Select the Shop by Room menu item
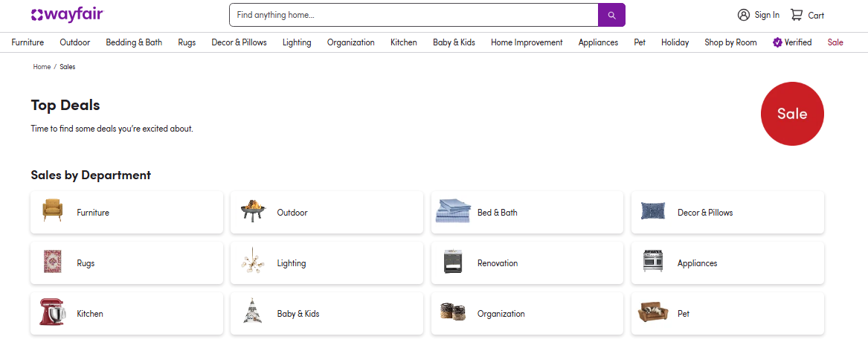The width and height of the screenshot is (868, 348). [x=730, y=42]
